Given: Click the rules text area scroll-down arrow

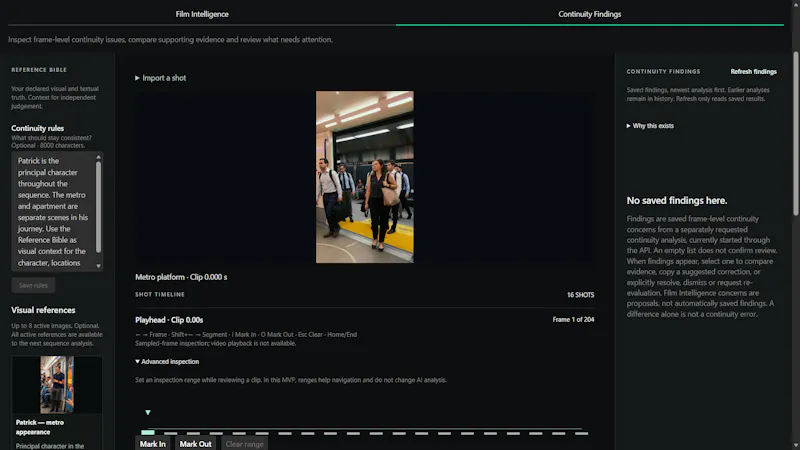Looking at the screenshot, I should pyautogui.click(x=98, y=266).
